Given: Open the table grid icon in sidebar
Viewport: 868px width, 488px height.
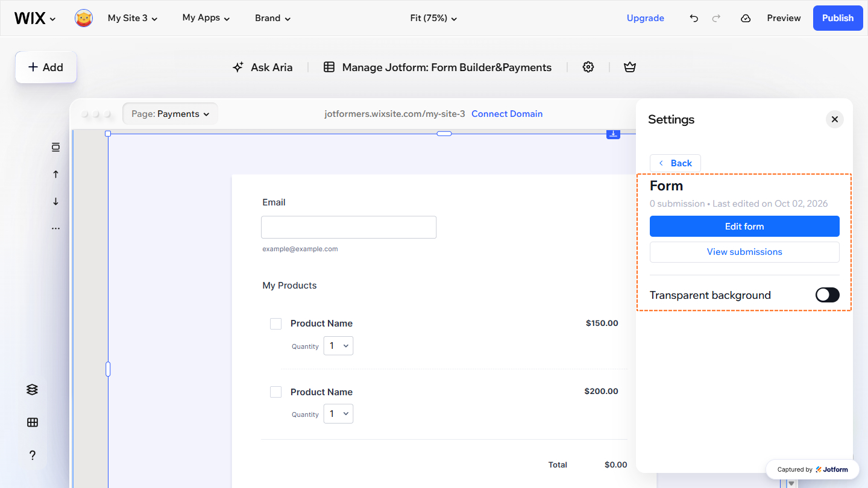Looking at the screenshot, I should coord(33,422).
